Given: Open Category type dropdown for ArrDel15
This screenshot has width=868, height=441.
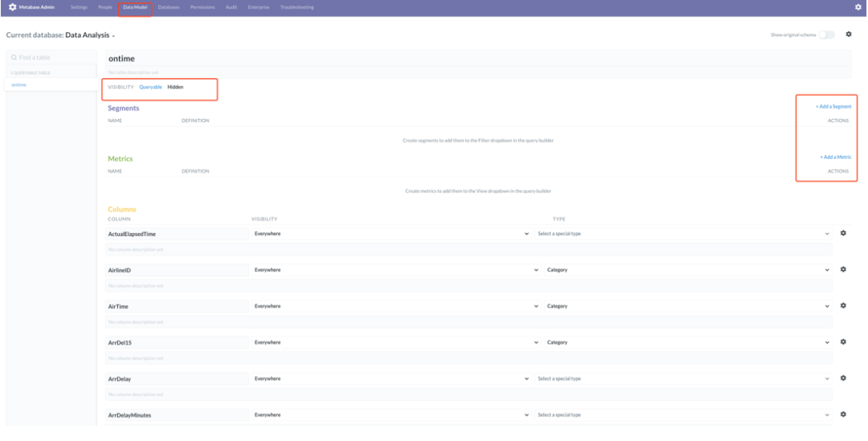Looking at the screenshot, I should click(x=688, y=342).
